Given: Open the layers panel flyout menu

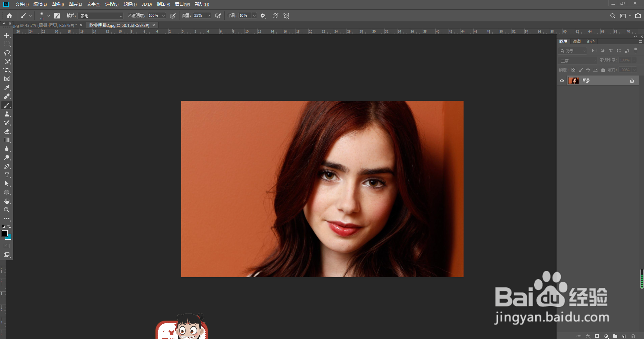Looking at the screenshot, I should point(640,42).
